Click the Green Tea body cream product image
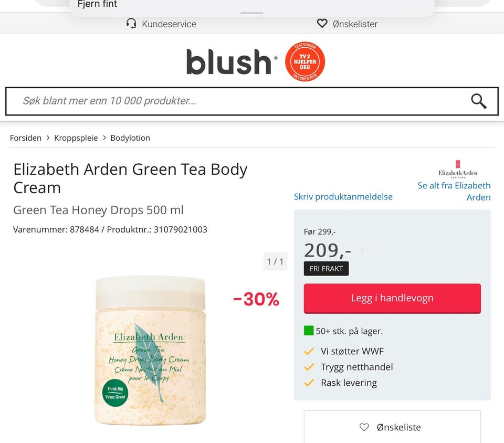The width and height of the screenshot is (504, 443). pyautogui.click(x=150, y=350)
